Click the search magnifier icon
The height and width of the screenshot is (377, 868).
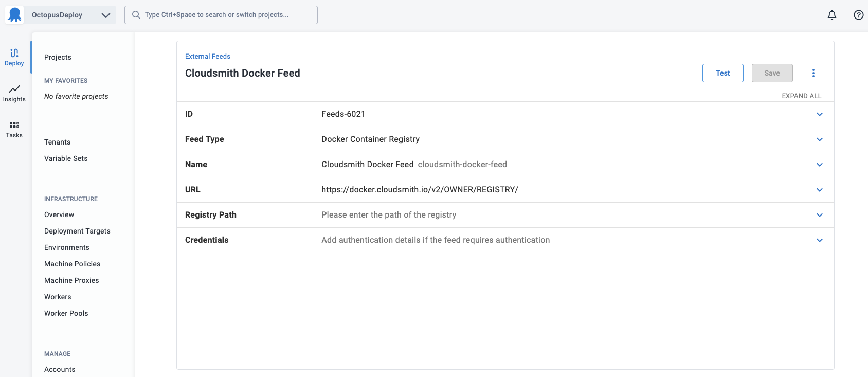136,15
